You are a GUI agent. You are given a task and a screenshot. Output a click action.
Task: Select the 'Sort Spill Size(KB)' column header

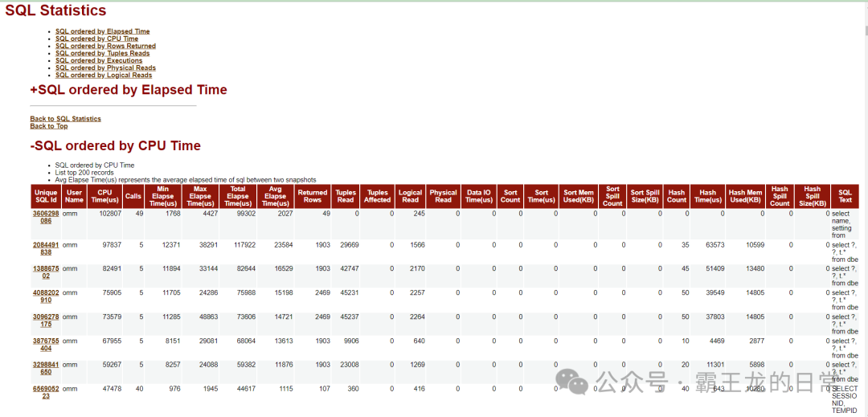click(x=645, y=196)
